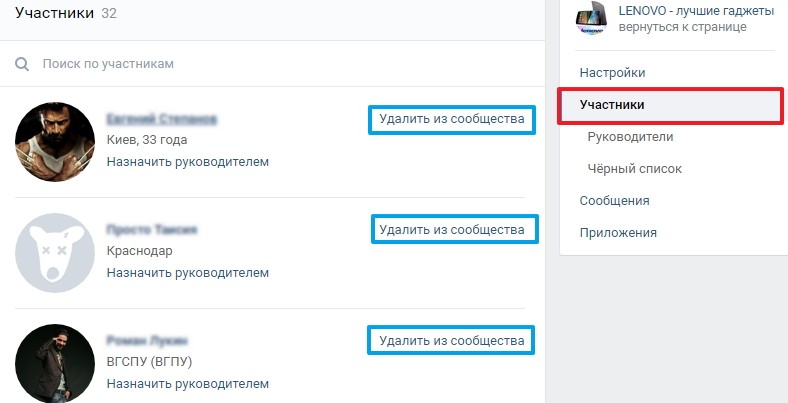788x403 pixels.
Task: Open the 'Чёрный список' submenu item
Action: pyautogui.click(x=635, y=169)
